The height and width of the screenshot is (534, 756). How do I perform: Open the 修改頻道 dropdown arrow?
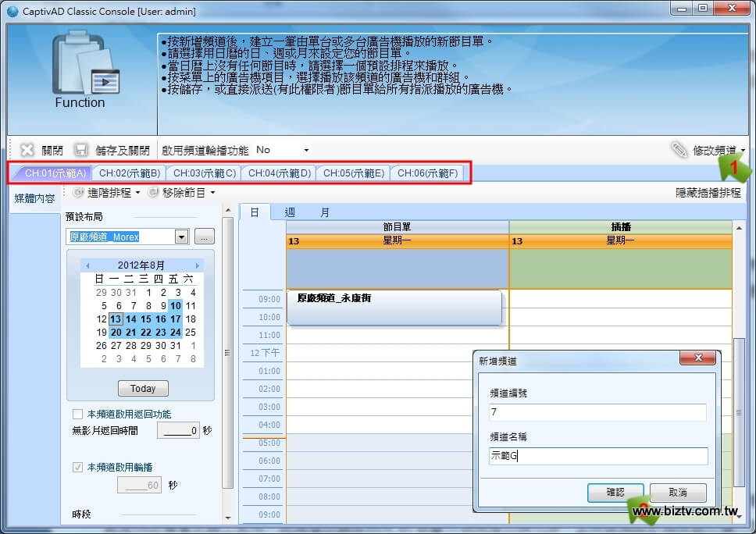point(744,150)
